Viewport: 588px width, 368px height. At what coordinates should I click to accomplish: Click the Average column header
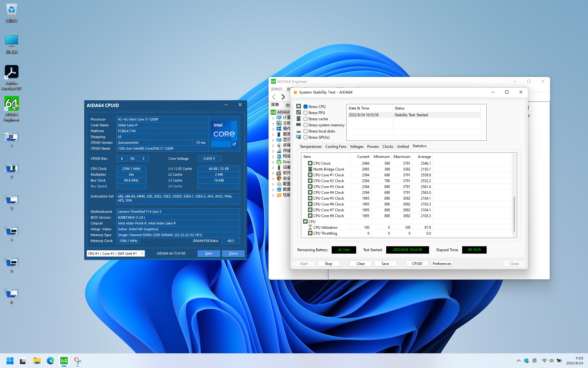click(x=423, y=157)
